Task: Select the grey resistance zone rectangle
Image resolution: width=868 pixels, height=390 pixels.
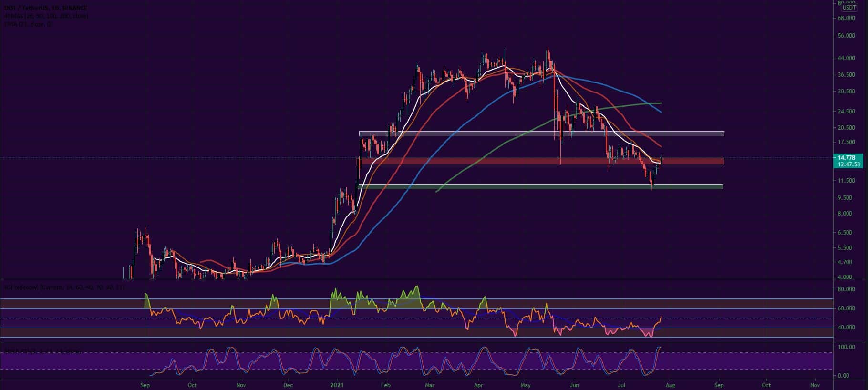Action: click(x=541, y=134)
